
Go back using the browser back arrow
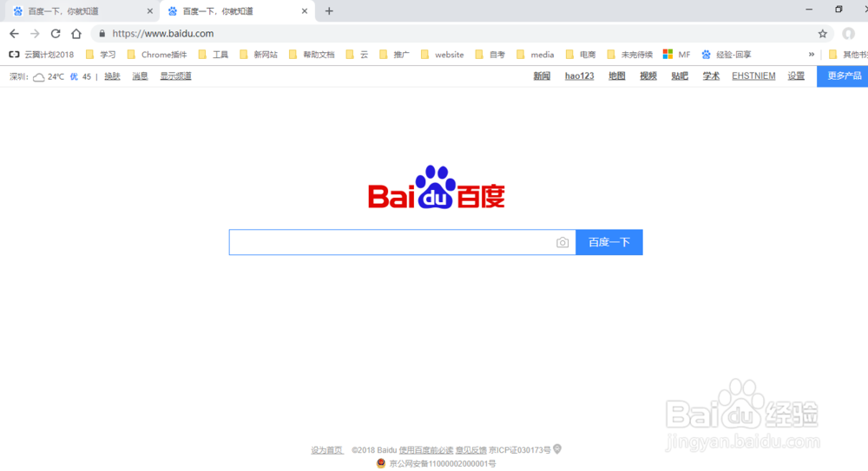[x=15, y=34]
